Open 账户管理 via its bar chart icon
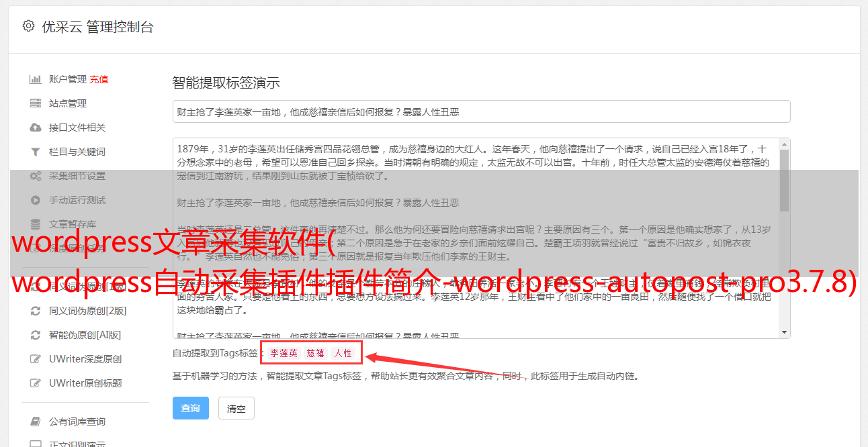The height and width of the screenshot is (447, 868). click(36, 79)
